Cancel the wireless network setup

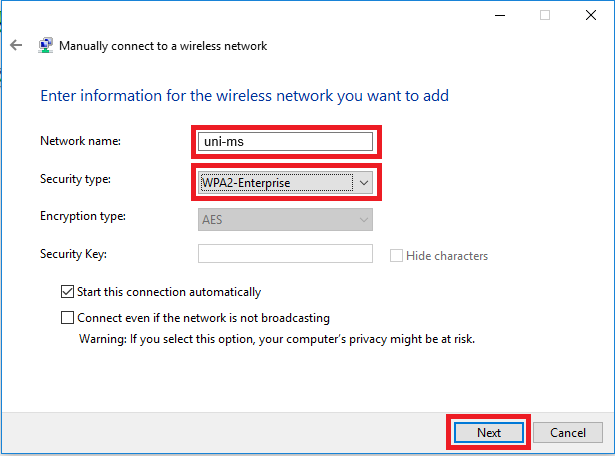coord(567,433)
